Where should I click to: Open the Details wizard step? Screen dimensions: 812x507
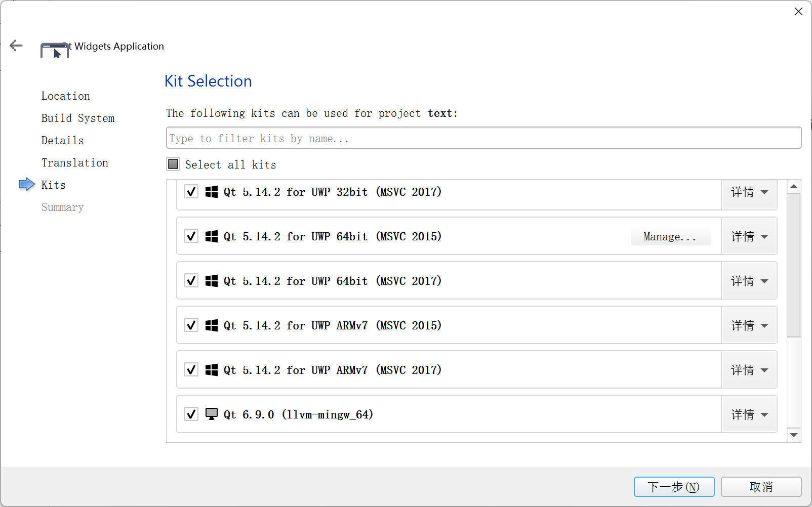63,141
